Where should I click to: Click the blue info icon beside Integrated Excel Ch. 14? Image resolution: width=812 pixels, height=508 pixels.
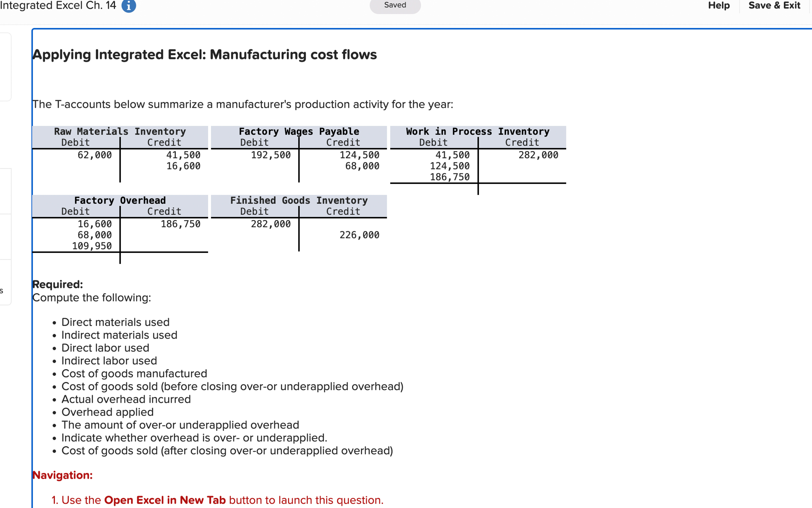(129, 6)
